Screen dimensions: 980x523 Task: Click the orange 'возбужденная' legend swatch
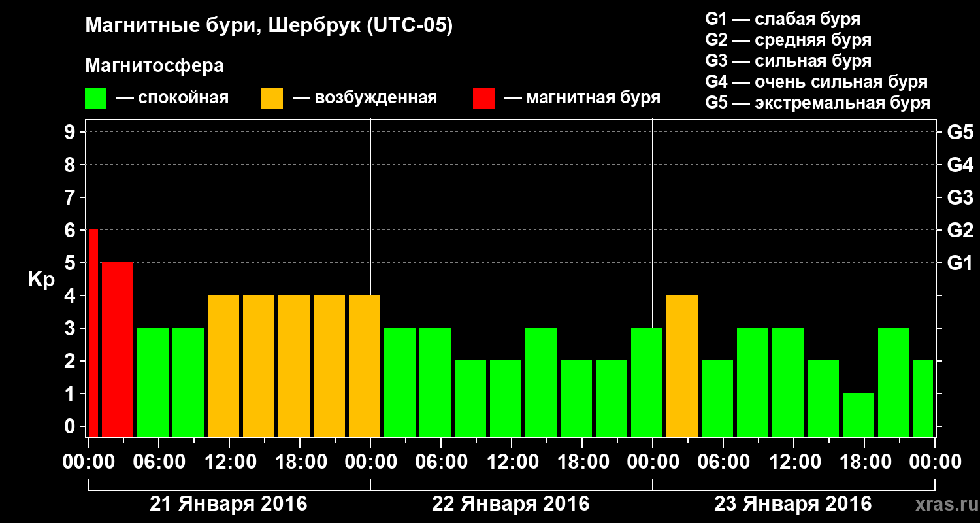272,99
